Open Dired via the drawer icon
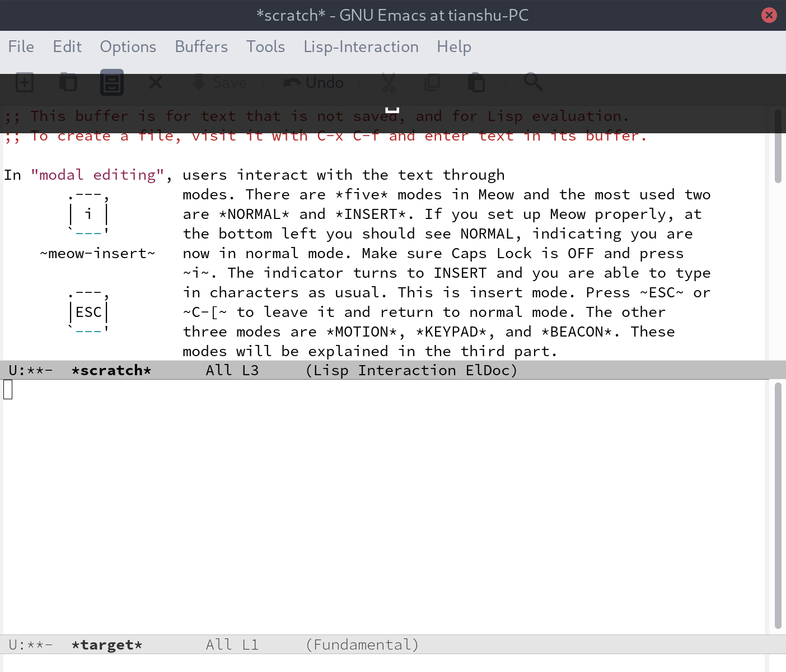The height and width of the screenshot is (672, 786). [x=111, y=82]
